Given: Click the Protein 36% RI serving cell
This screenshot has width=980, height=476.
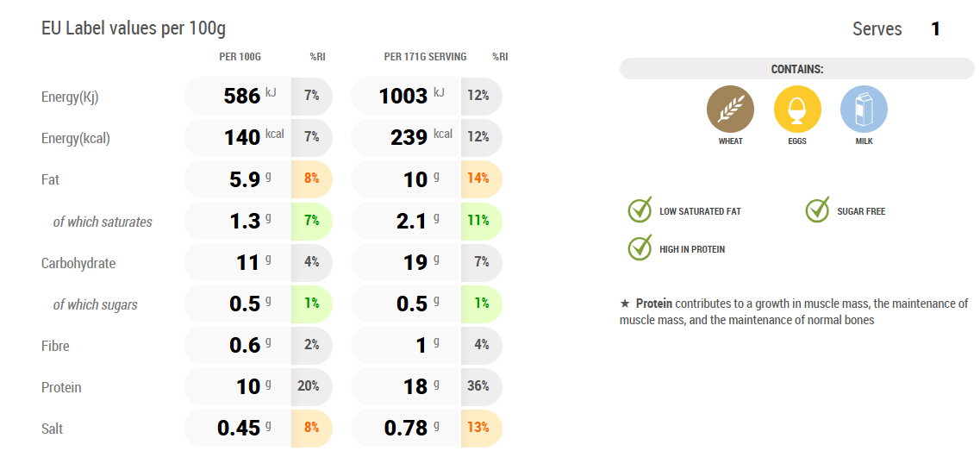Looking at the screenshot, I should click(x=478, y=386).
